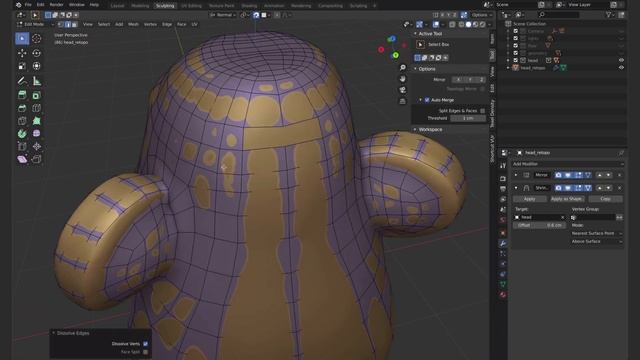Click the green Y axis gizmo
Viewport: 640px width, 360px height.
click(395, 55)
